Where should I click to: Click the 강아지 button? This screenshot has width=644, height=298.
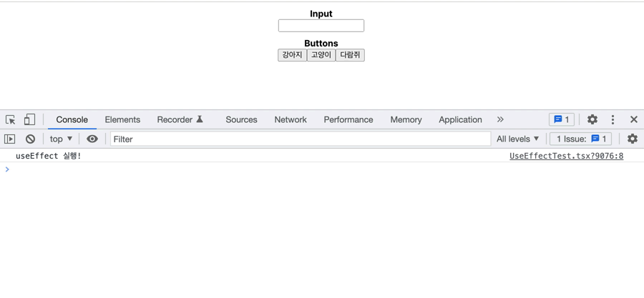(292, 55)
